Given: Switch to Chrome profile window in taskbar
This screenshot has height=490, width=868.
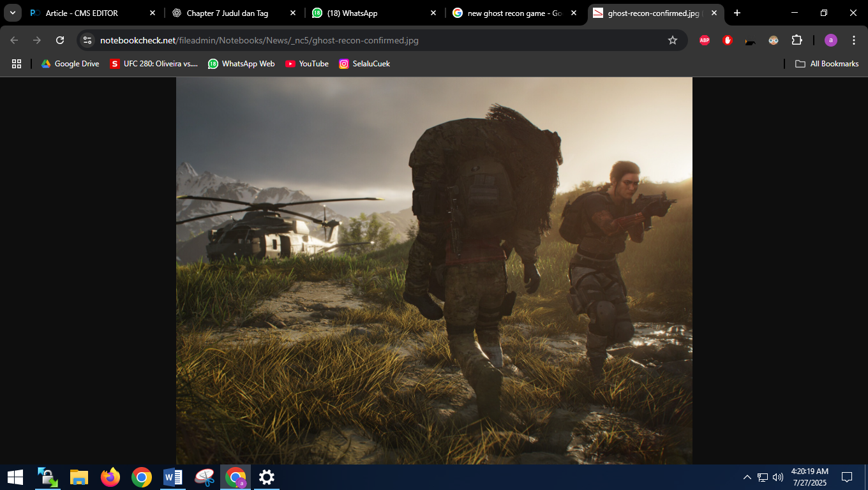Looking at the screenshot, I should coord(236,477).
